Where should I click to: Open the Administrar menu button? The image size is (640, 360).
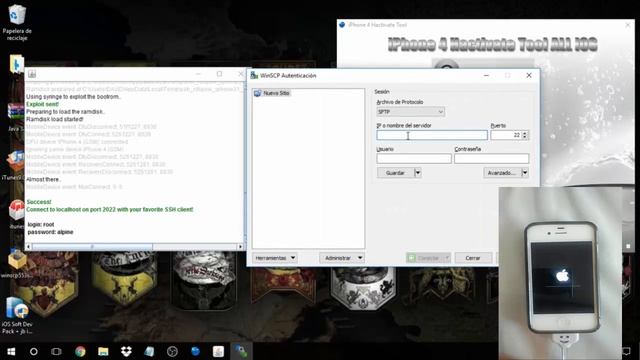click(x=341, y=258)
